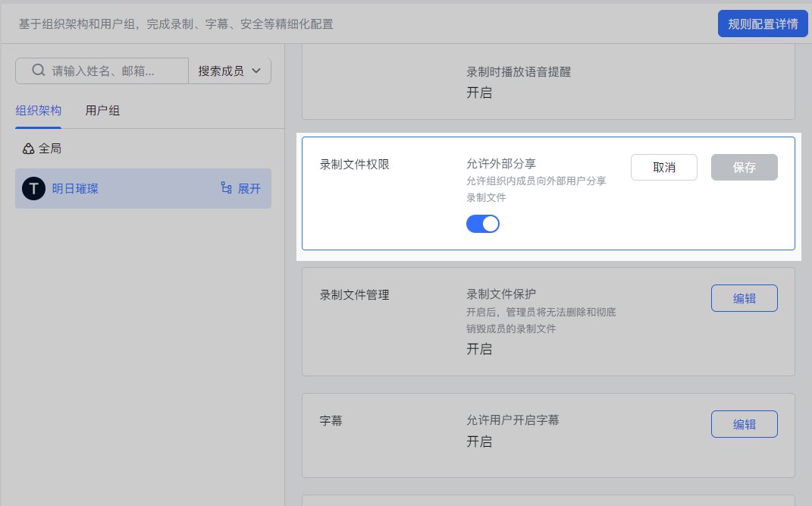Viewport: 812px width, 506px height.
Task: Edit the 允许用户开启字幕 setting
Action: tap(744, 424)
